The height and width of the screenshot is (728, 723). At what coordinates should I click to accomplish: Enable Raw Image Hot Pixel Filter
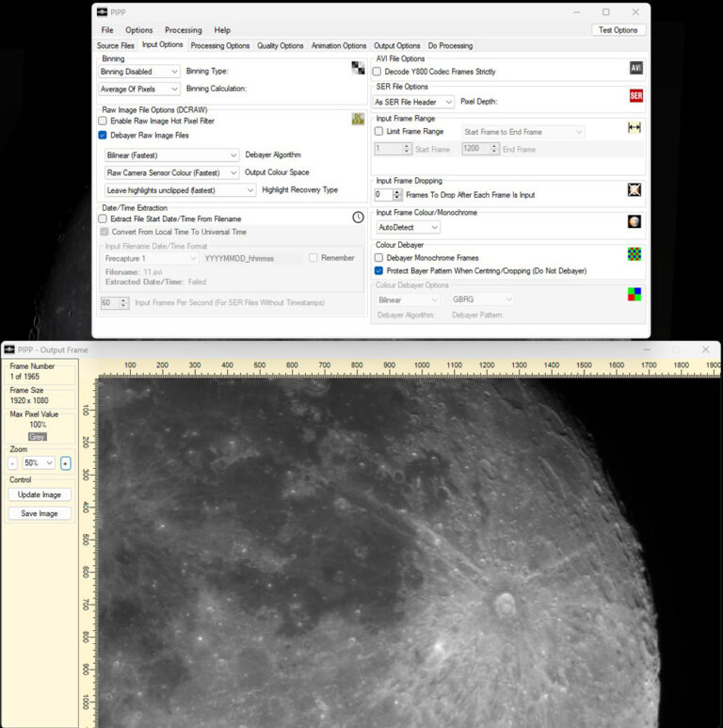[103, 121]
